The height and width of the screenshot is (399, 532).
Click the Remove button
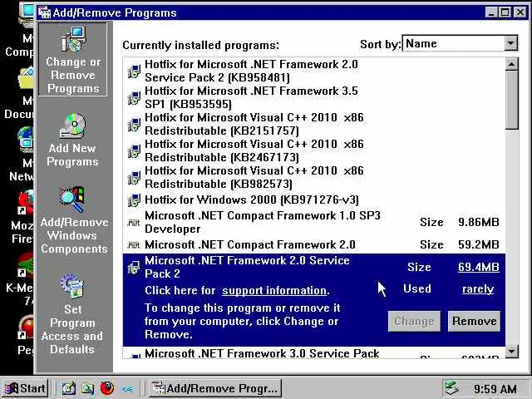click(474, 321)
